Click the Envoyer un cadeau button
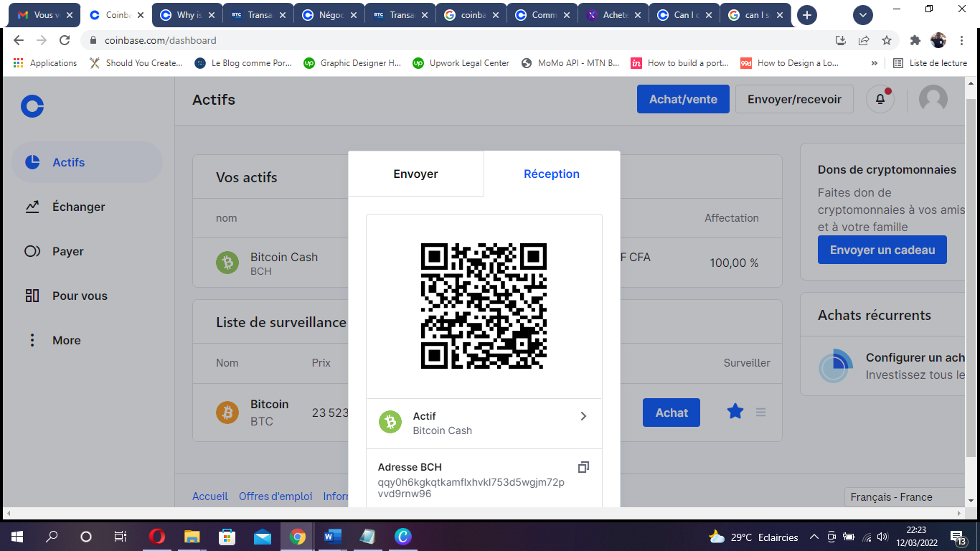 tap(882, 250)
